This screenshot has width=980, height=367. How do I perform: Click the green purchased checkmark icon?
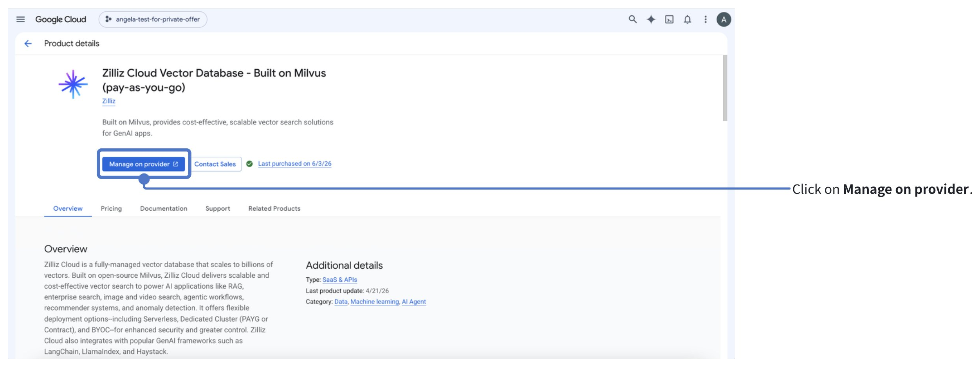249,164
